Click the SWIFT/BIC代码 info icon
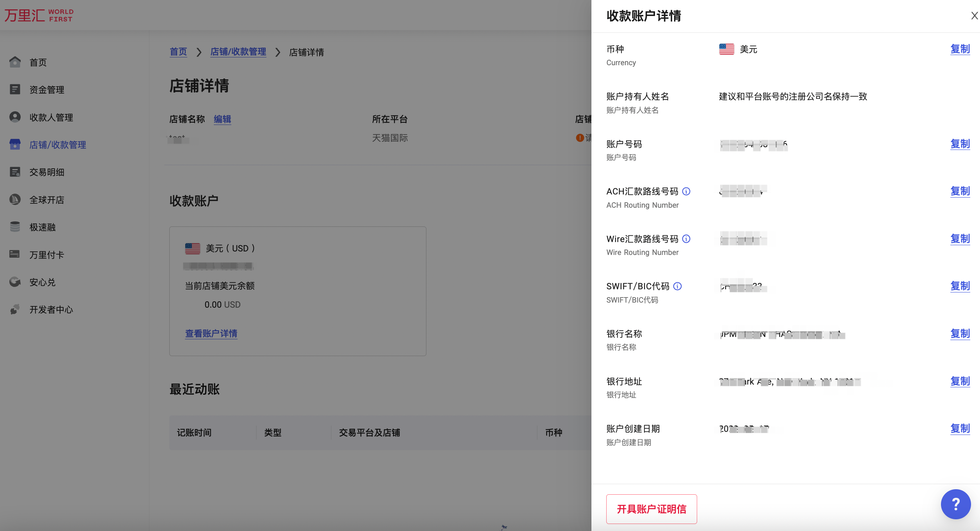Image resolution: width=980 pixels, height=531 pixels. tap(678, 286)
